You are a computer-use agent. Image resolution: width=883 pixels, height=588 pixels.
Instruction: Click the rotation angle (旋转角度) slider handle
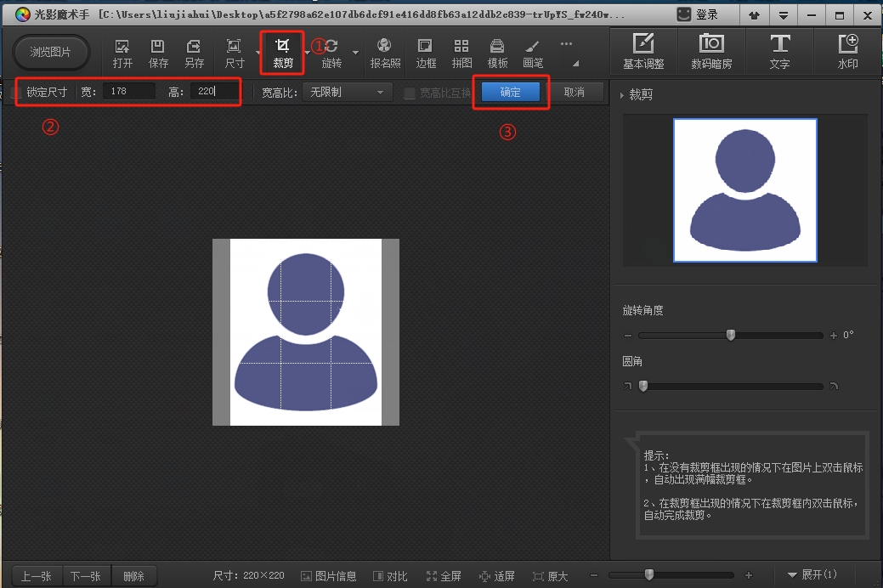click(731, 336)
